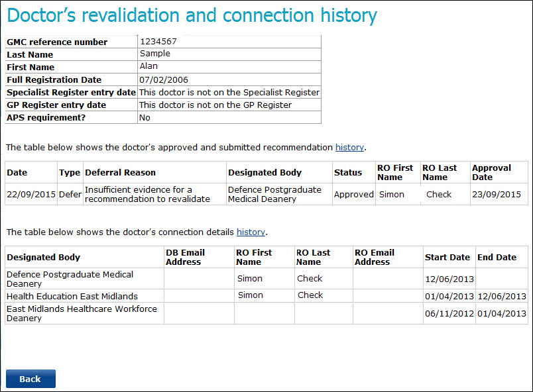Select Full Registration Date 07/02/2006
Screen dimensions: 533x392
(x=164, y=79)
